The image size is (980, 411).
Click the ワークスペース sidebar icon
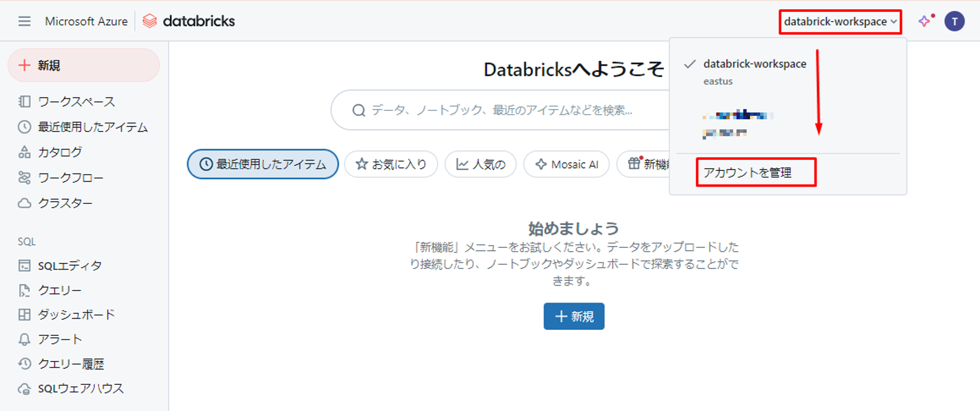coord(24,102)
